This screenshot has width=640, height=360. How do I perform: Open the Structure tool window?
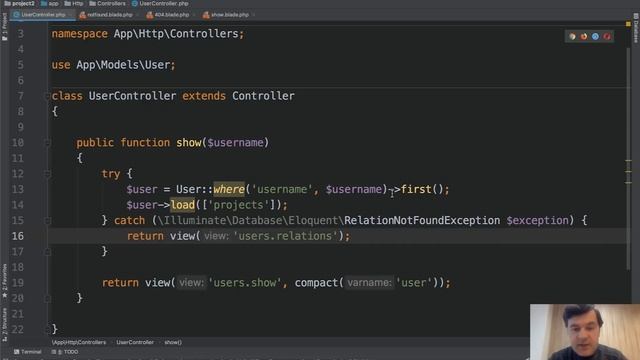[4, 324]
